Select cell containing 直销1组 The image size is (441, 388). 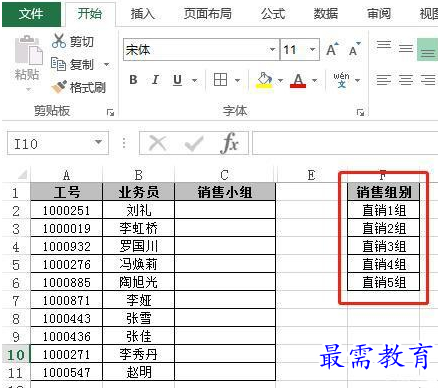pos(384,210)
